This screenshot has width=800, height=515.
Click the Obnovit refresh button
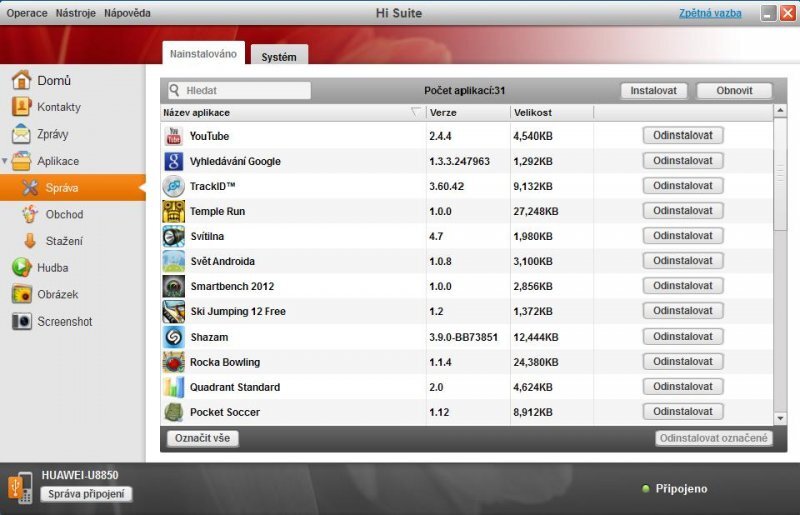coord(734,90)
